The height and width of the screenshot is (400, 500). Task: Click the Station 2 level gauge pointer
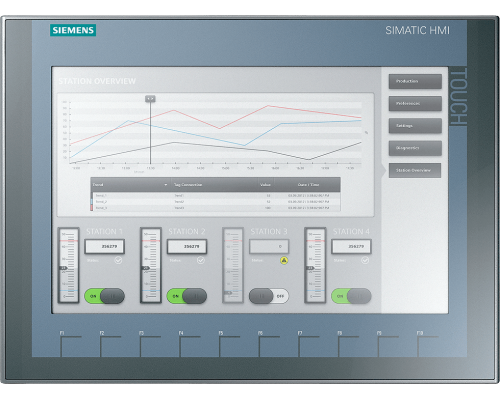(x=146, y=268)
